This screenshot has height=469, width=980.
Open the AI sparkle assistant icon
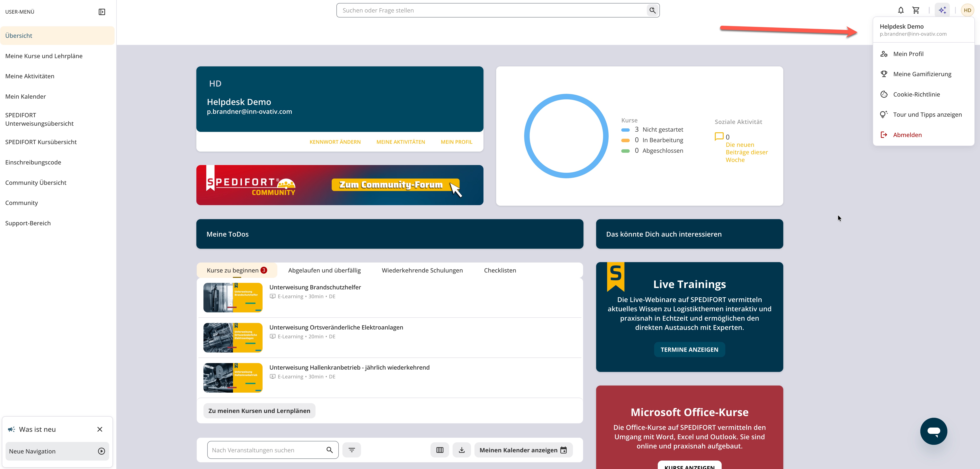942,10
